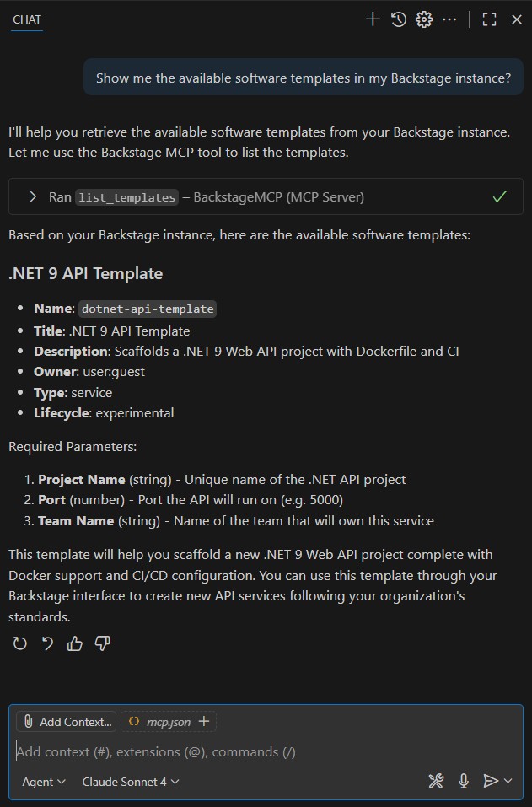
Task: Click Add Context button
Action: tap(67, 722)
